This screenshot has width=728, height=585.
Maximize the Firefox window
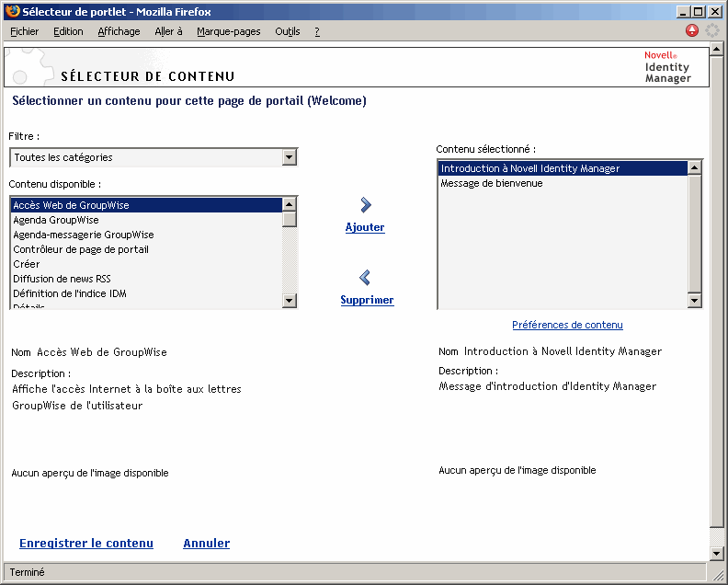pyautogui.click(x=698, y=12)
